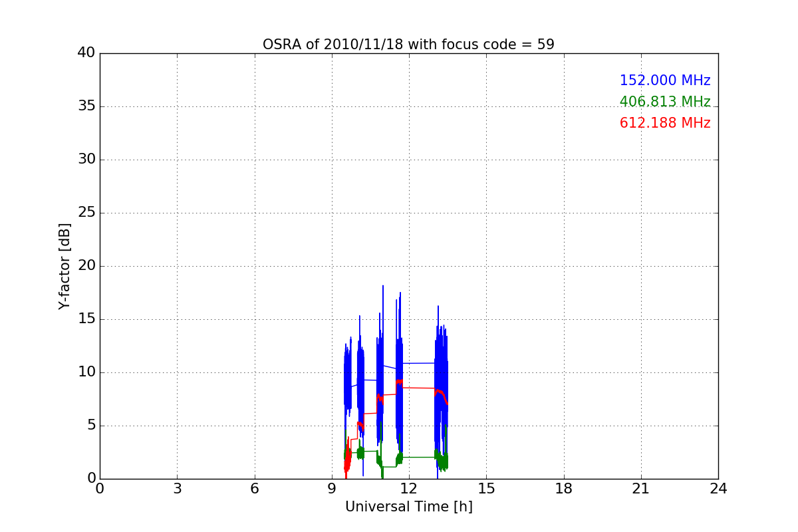Image resolution: width=798 pixels, height=532 pixels.
Task: Click the y-axis tick value '30'
Action: [x=86, y=160]
